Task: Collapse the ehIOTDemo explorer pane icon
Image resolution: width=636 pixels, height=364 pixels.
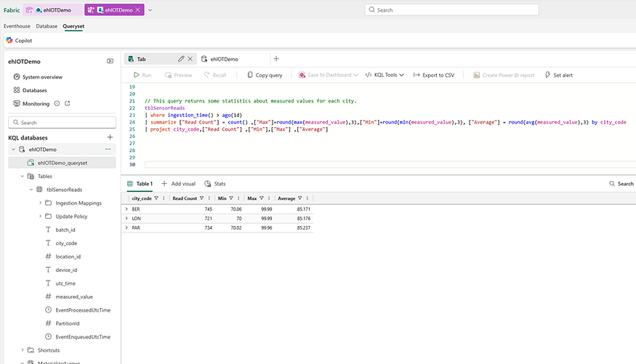Action: click(x=110, y=62)
